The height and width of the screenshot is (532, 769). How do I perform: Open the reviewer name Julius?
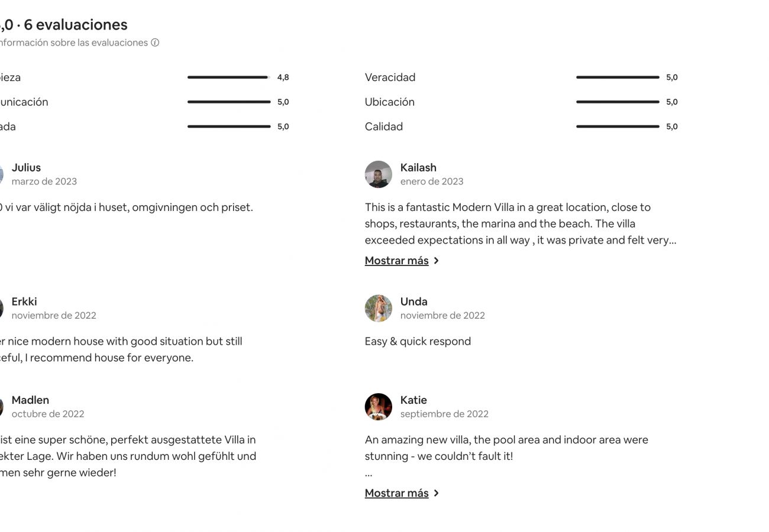click(26, 168)
